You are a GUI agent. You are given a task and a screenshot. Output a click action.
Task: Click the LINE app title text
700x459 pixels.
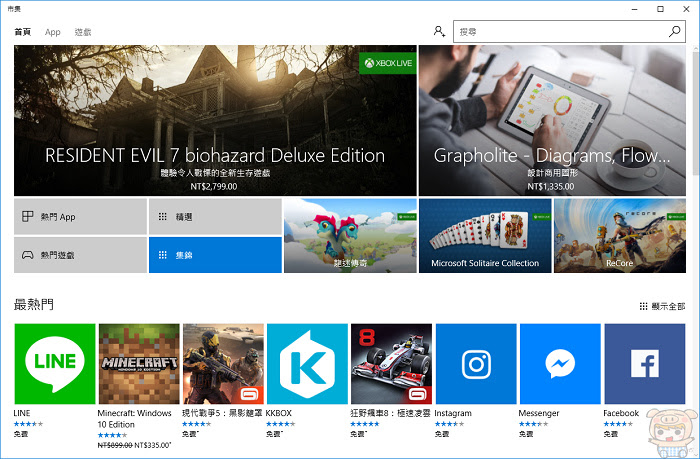click(22, 413)
